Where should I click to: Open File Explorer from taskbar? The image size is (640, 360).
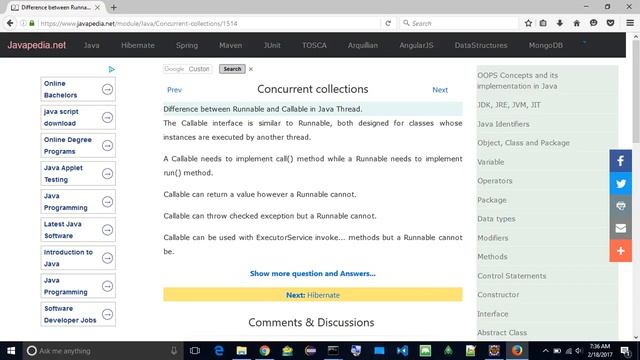(242, 351)
